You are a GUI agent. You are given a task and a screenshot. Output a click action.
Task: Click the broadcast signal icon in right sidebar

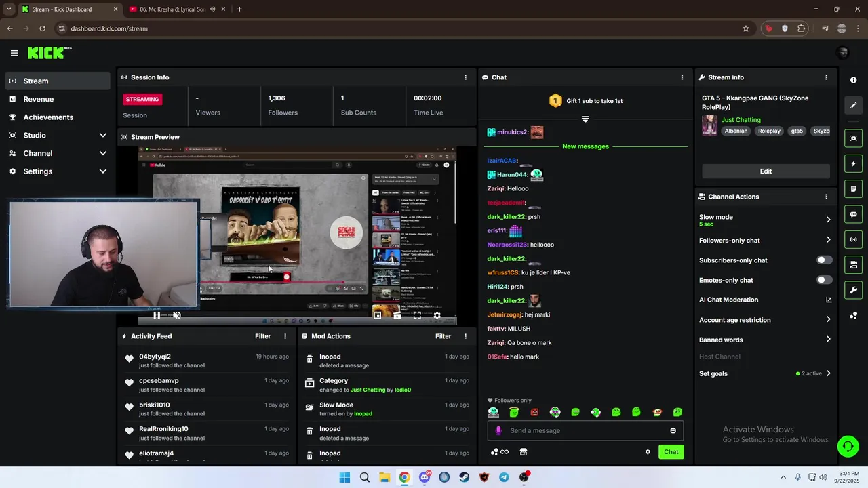853,239
